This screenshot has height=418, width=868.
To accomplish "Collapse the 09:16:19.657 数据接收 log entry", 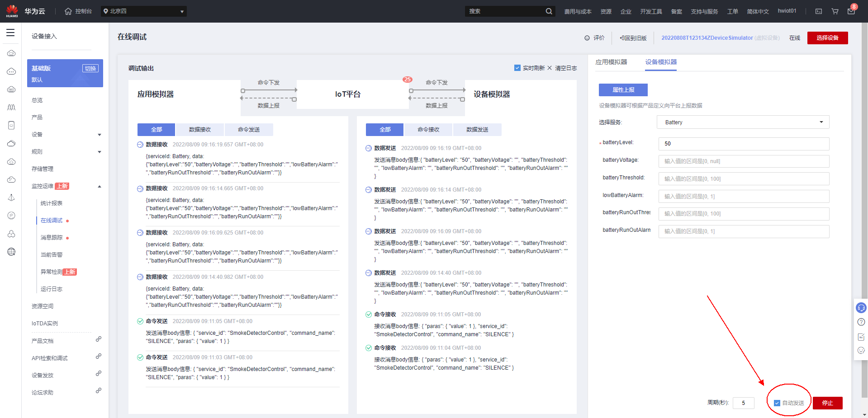I will (x=140, y=145).
